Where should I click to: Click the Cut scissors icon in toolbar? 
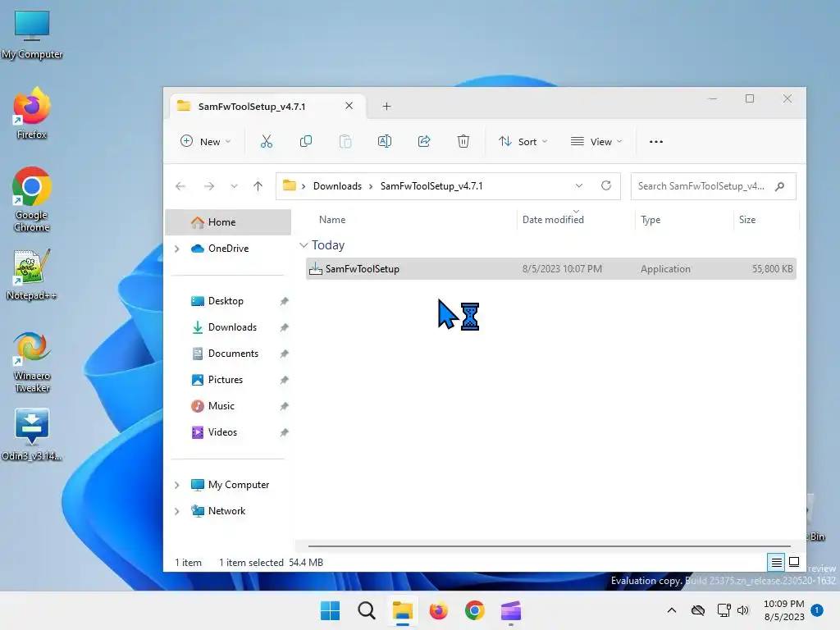(x=267, y=141)
